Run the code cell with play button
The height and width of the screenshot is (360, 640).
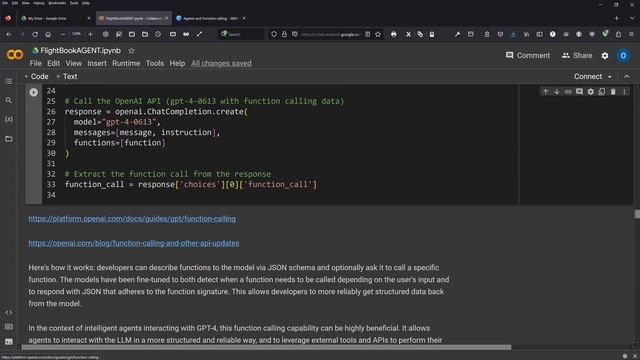pyautogui.click(x=33, y=92)
